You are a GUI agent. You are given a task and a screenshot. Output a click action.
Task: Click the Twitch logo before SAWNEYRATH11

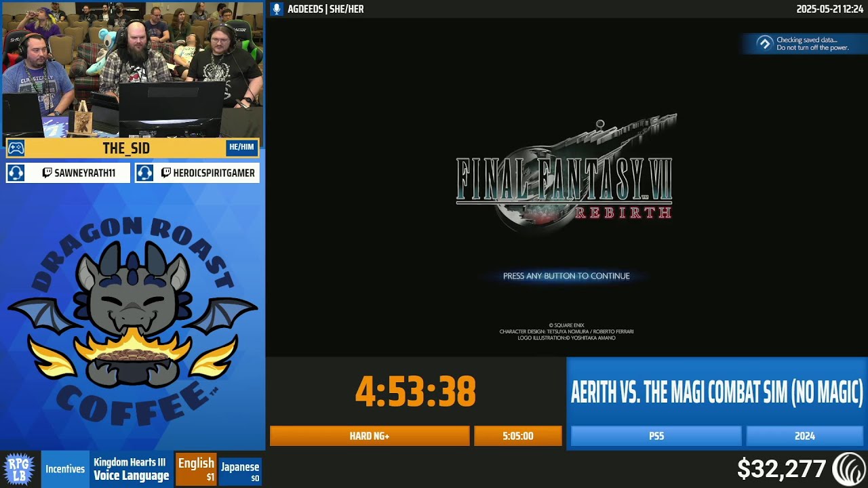coord(47,173)
